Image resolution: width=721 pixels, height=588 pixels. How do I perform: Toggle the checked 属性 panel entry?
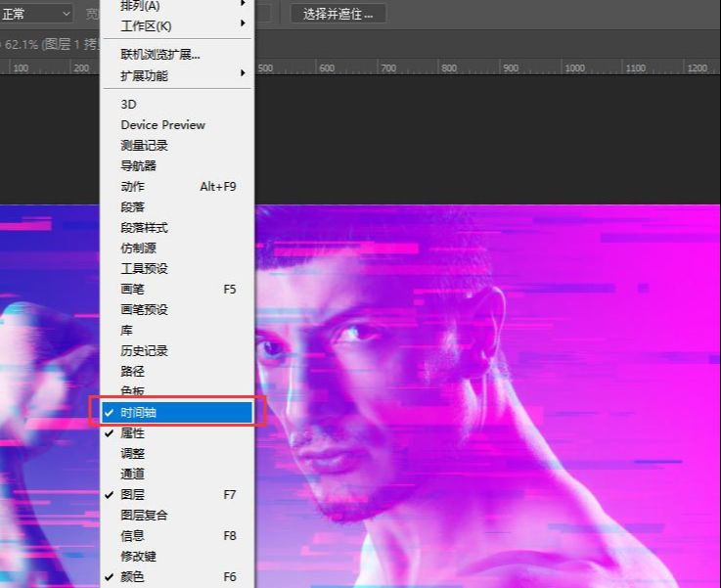[x=177, y=432]
